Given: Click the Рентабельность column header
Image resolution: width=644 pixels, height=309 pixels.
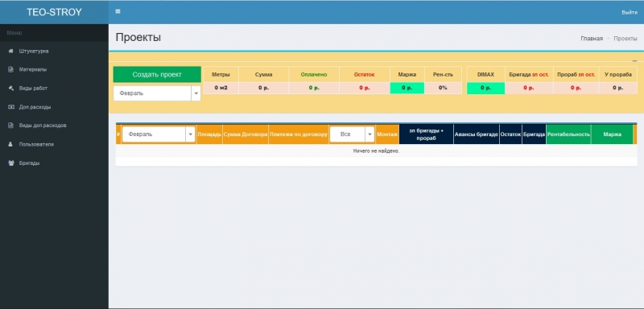Looking at the screenshot, I should [568, 134].
